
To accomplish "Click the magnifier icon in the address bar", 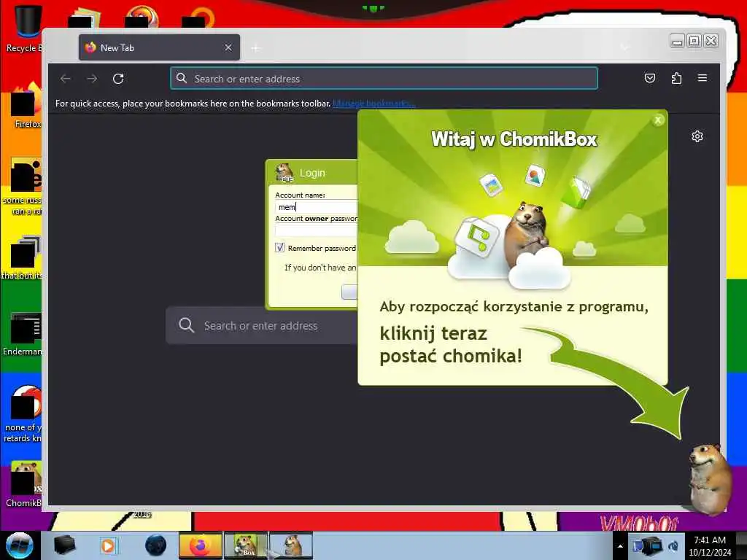I will click(182, 78).
